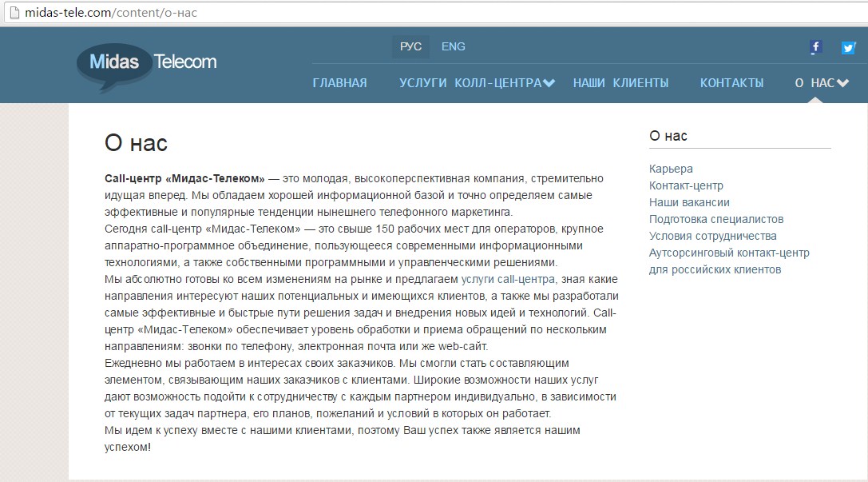Open the Наши вакансии sidebar link

pyautogui.click(x=689, y=202)
